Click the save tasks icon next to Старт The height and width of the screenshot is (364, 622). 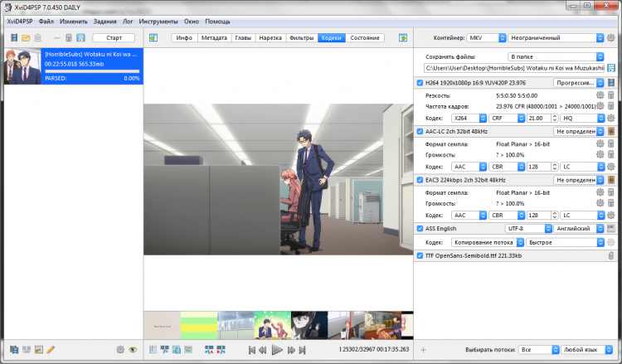pyautogui.click(x=80, y=37)
